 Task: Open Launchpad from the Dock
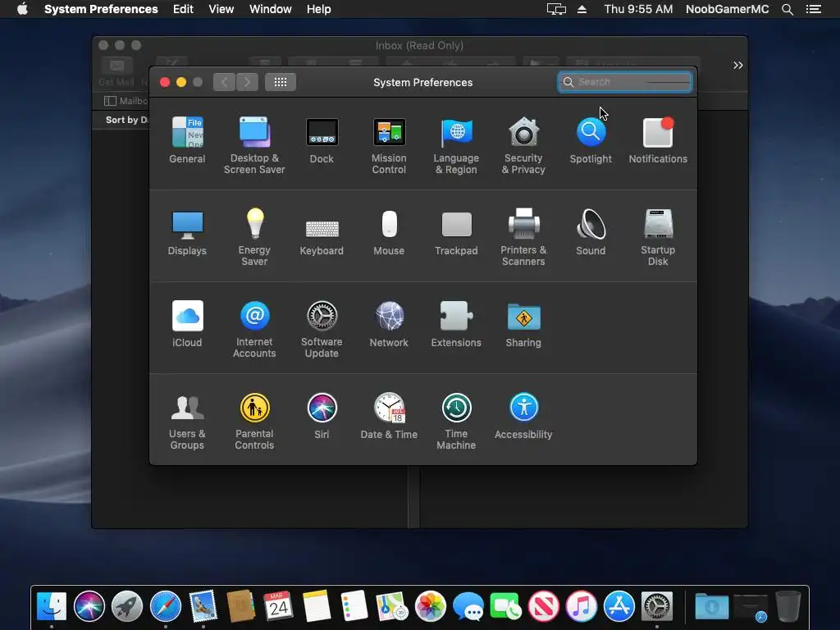coord(127,606)
